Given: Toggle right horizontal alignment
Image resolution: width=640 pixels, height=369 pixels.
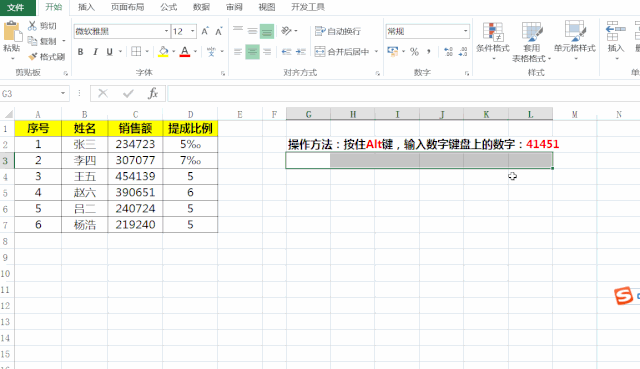Looking at the screenshot, I should (267, 51).
